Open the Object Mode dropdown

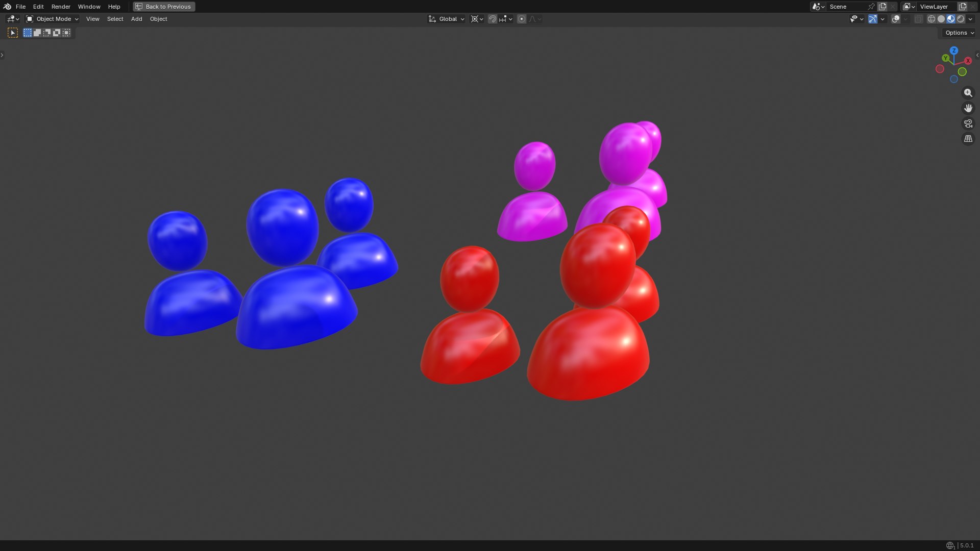(52, 19)
